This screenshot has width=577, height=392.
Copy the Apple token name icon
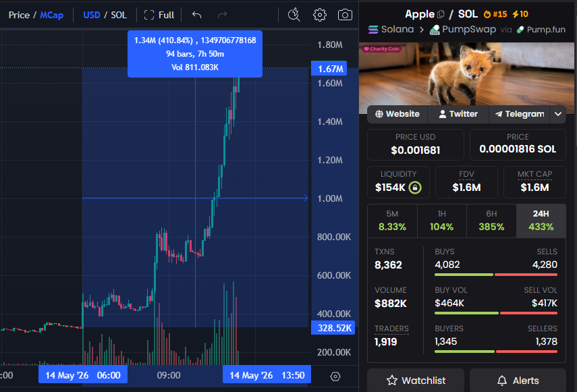click(x=441, y=14)
